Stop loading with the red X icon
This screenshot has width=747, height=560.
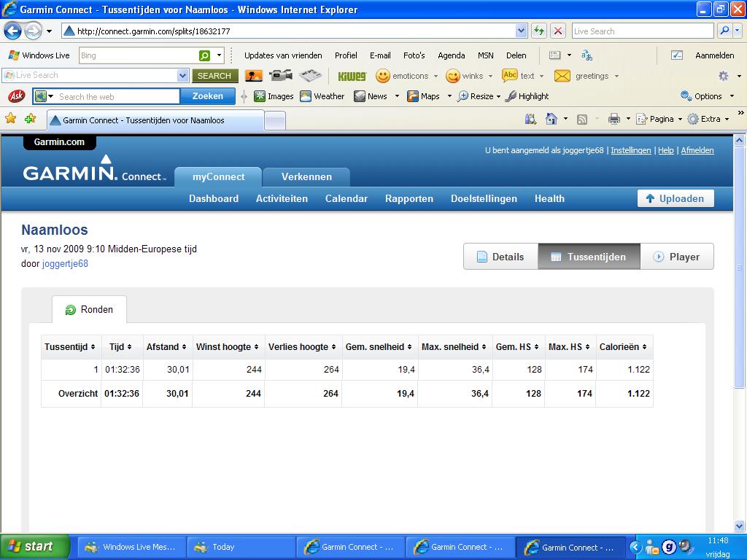click(x=558, y=31)
